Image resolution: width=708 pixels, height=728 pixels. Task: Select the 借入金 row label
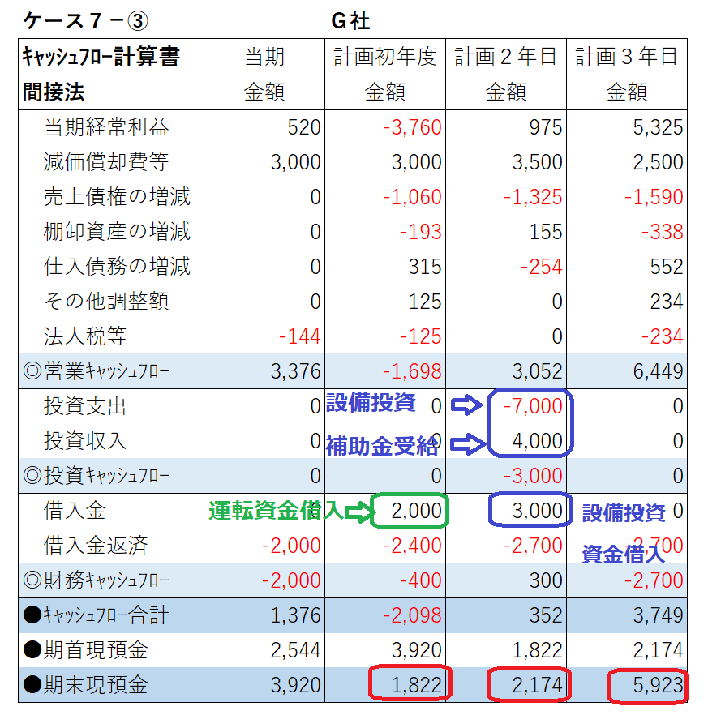tap(75, 511)
